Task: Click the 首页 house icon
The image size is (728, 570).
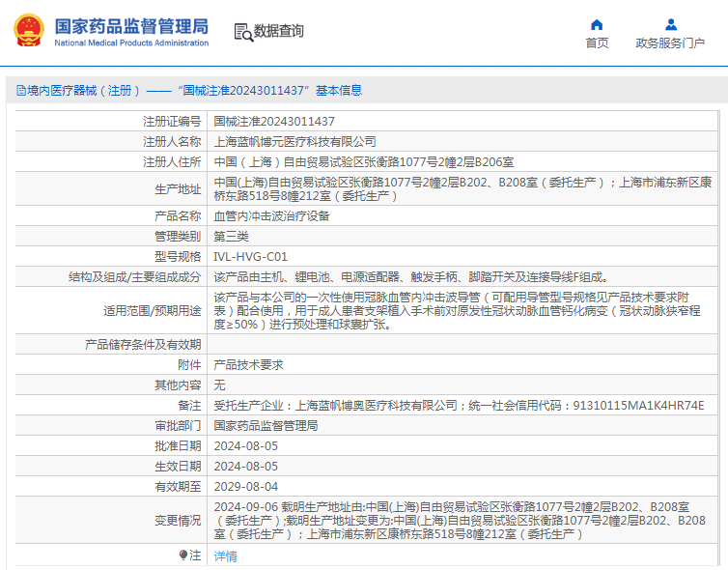Action: click(x=597, y=24)
